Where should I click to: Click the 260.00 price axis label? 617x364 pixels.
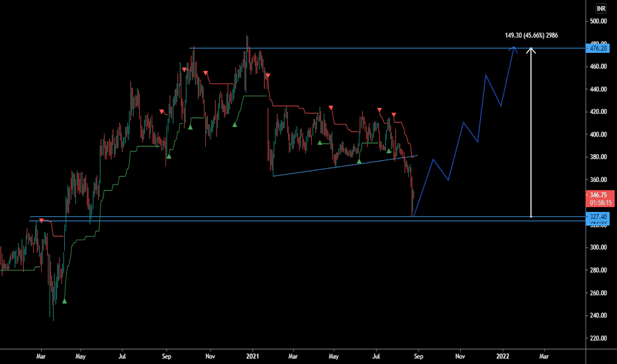tap(598, 293)
